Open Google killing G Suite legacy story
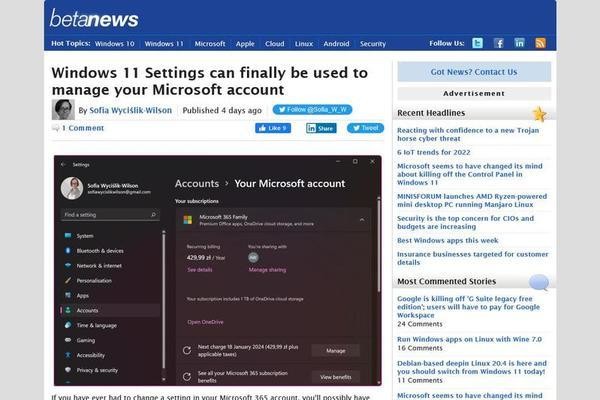Screen dimensions: 600x400 (468, 307)
